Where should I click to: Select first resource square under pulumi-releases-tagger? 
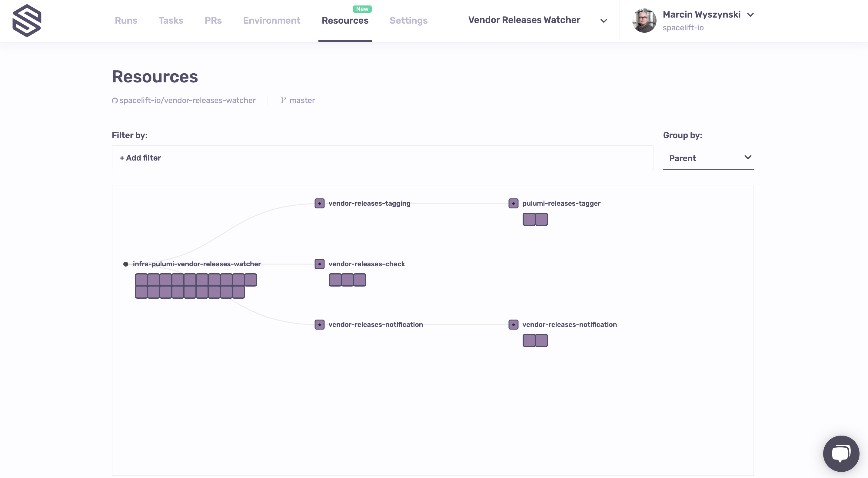click(x=529, y=219)
